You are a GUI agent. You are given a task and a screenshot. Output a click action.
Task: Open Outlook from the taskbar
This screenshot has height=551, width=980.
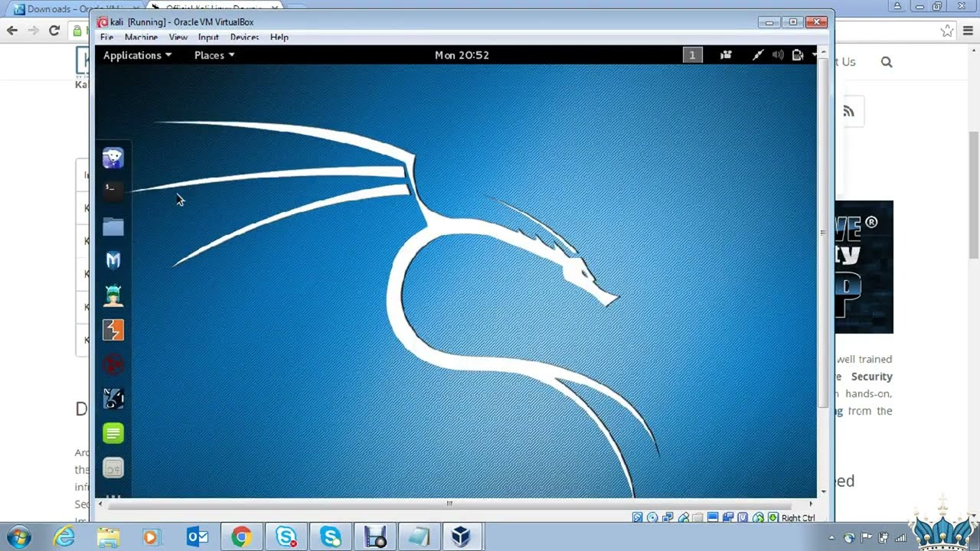[198, 537]
